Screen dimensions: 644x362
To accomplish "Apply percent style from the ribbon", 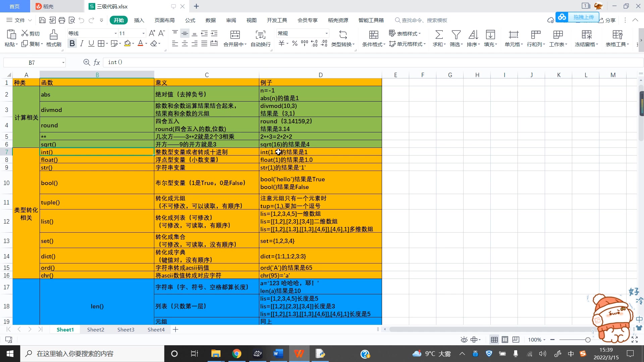I will pyautogui.click(x=294, y=43).
